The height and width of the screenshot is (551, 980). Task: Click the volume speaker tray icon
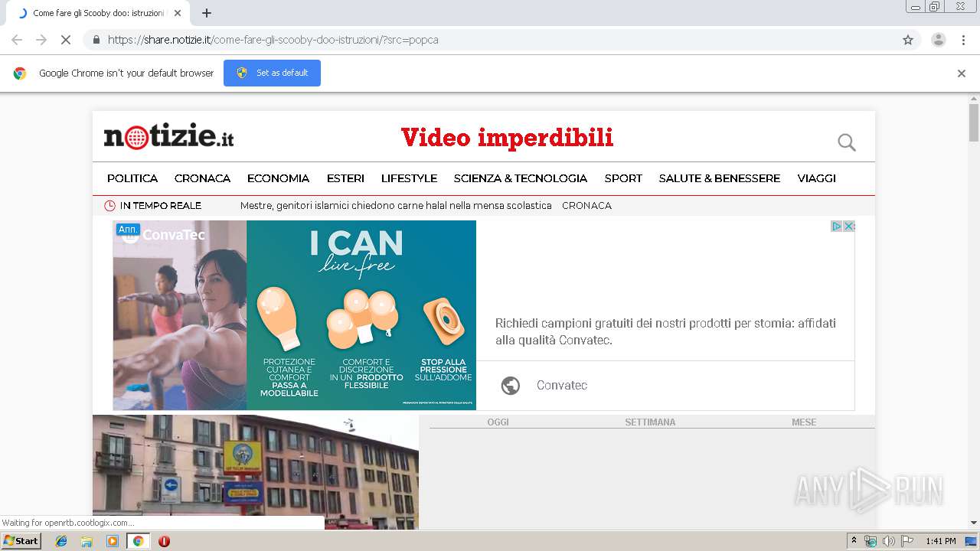(x=889, y=541)
